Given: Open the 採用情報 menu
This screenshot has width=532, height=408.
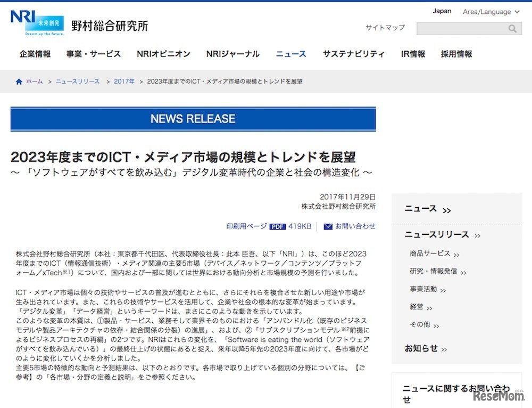Looking at the screenshot, I should coord(456,54).
